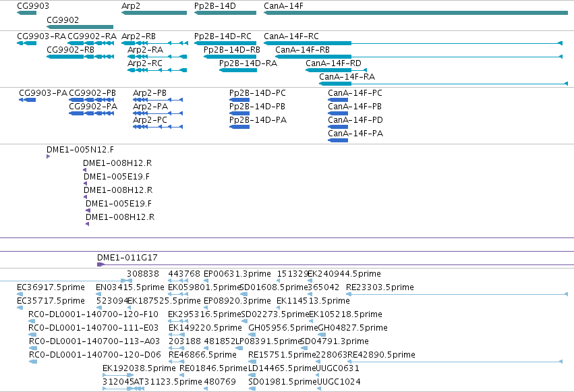
Task: Click EST RE23303.5prime
Action: pos(457,294)
